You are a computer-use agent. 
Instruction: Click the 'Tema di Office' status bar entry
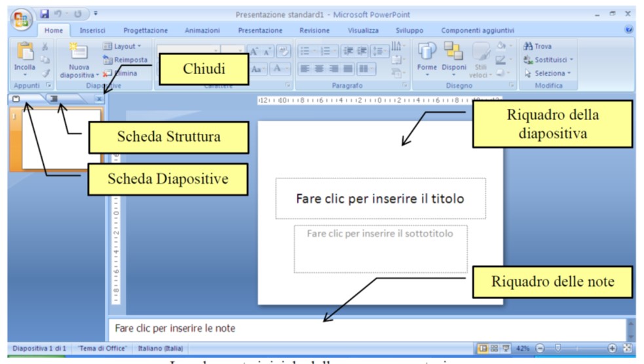[102, 348]
